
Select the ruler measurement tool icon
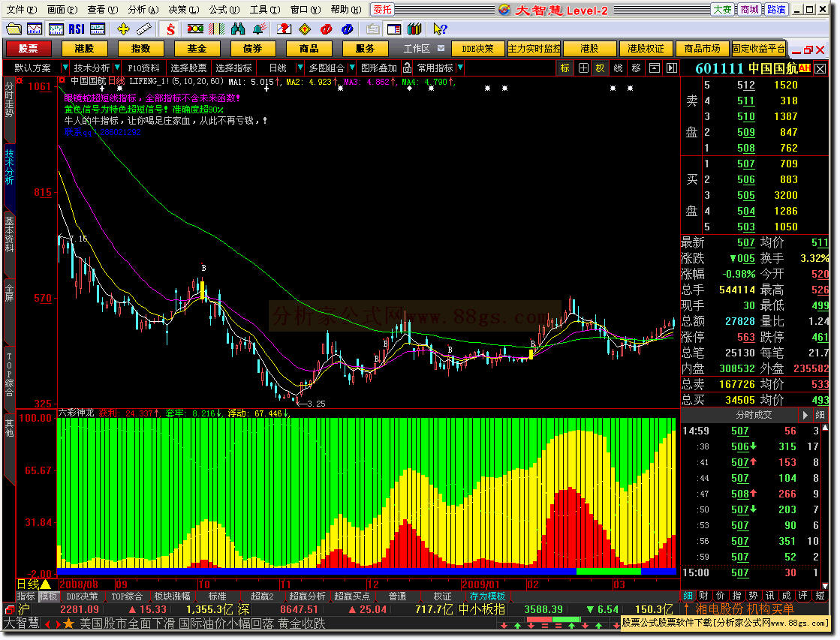click(x=143, y=29)
